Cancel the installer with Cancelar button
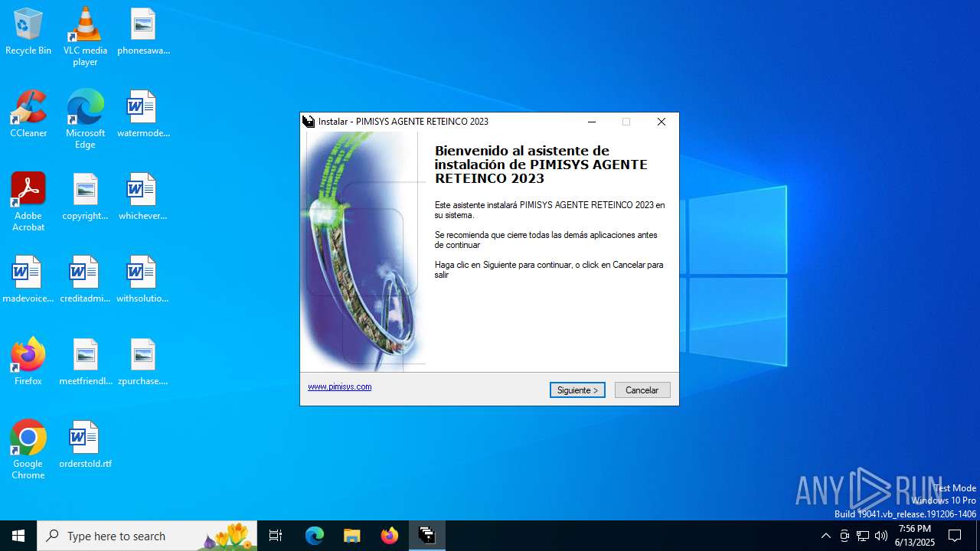Viewport: 980px width, 551px height. tap(642, 390)
